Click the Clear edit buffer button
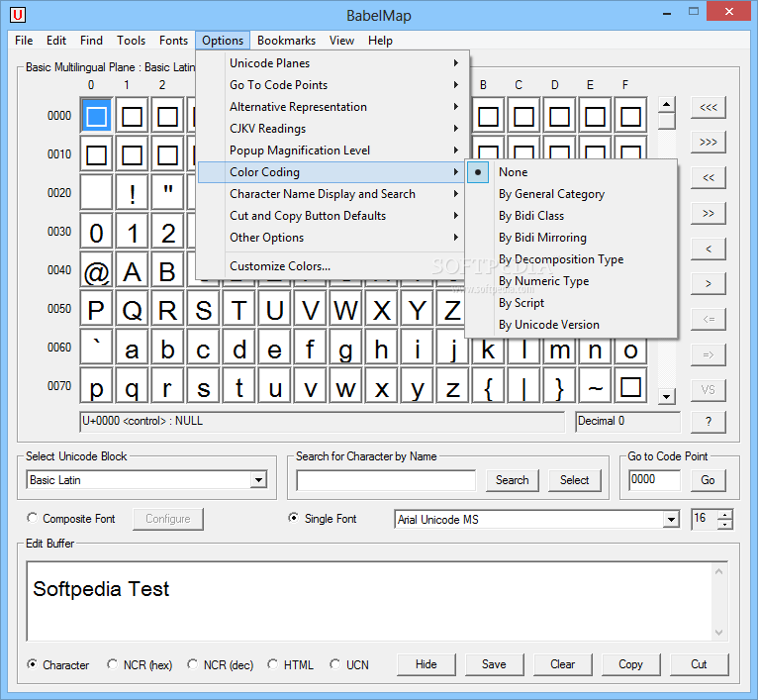Viewport: 758px width, 700px height. [563, 664]
